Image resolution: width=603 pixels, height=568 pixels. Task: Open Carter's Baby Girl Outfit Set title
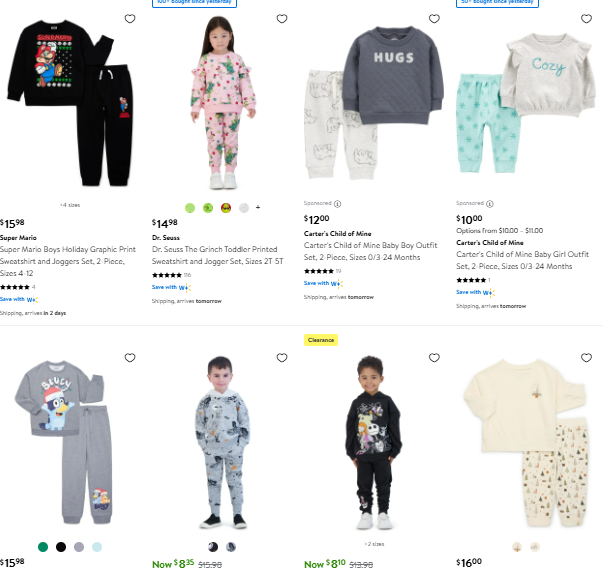[522, 260]
